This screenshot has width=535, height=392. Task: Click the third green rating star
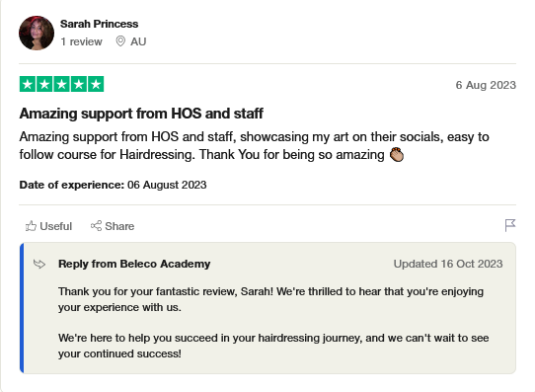tap(62, 84)
